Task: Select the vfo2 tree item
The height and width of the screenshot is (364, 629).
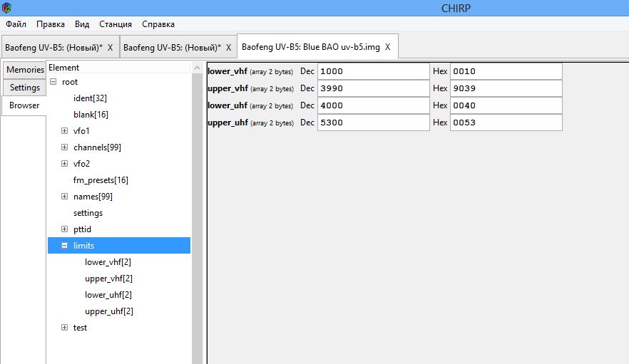Action: tap(81, 164)
